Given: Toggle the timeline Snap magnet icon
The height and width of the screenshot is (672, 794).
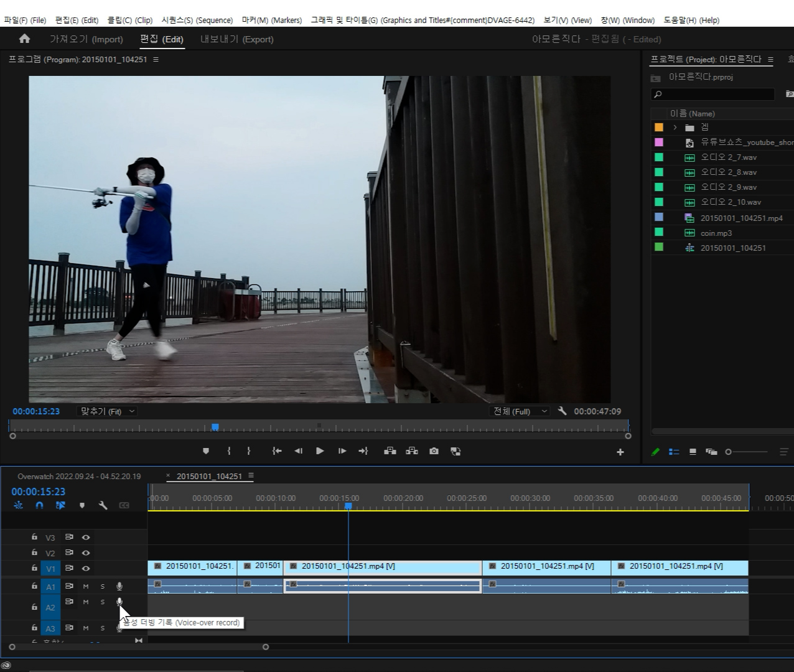Looking at the screenshot, I should [39, 505].
